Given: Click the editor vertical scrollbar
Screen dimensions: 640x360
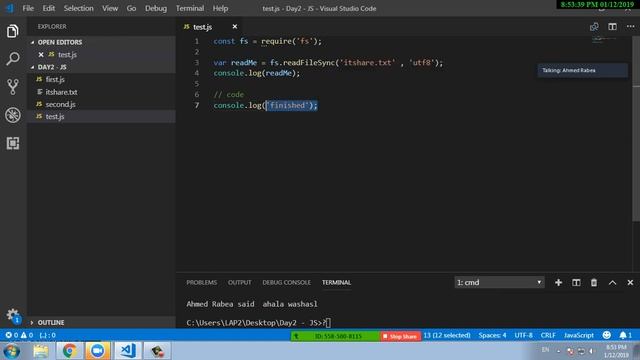Looking at the screenshot, I should 636,129.
